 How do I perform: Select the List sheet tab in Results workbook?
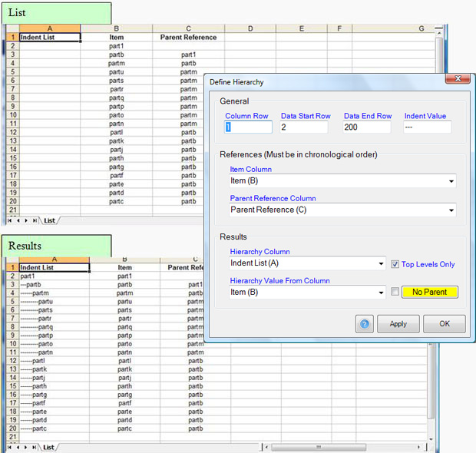(x=48, y=447)
